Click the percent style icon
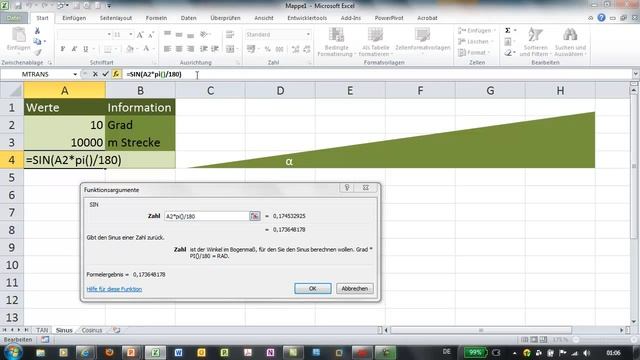640x360 pixels. coord(268,49)
